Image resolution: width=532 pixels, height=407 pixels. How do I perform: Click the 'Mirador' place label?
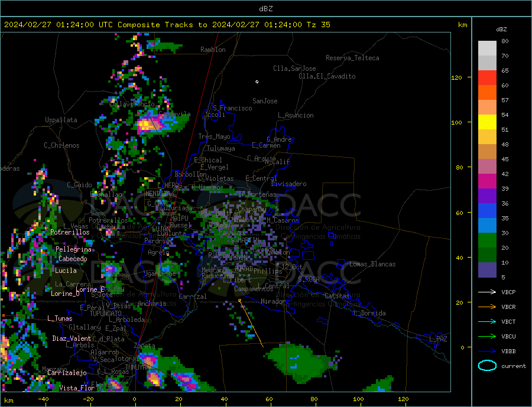[x=273, y=301]
